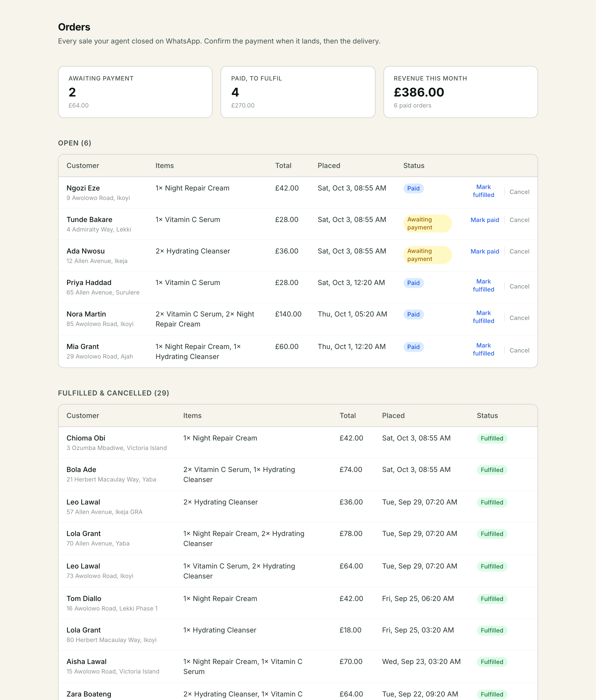Select customer name Aisha Lawal
This screenshot has width=596, height=700.
coord(86,661)
